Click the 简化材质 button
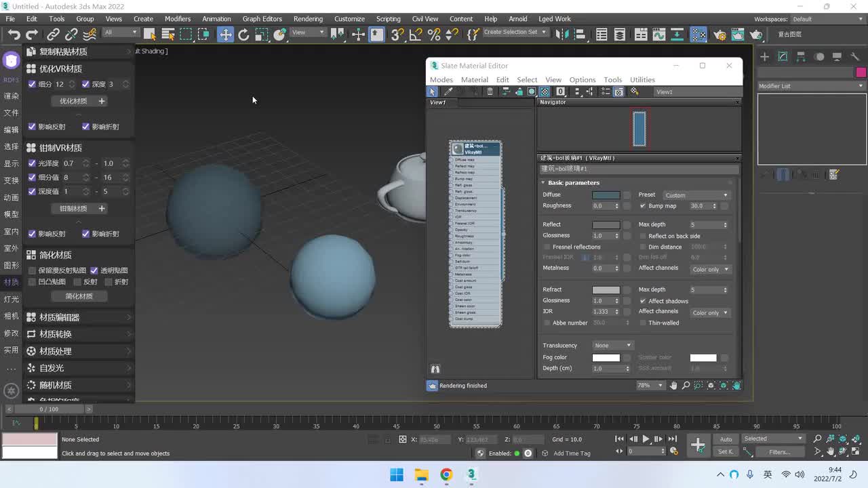The image size is (868, 488). click(x=79, y=296)
